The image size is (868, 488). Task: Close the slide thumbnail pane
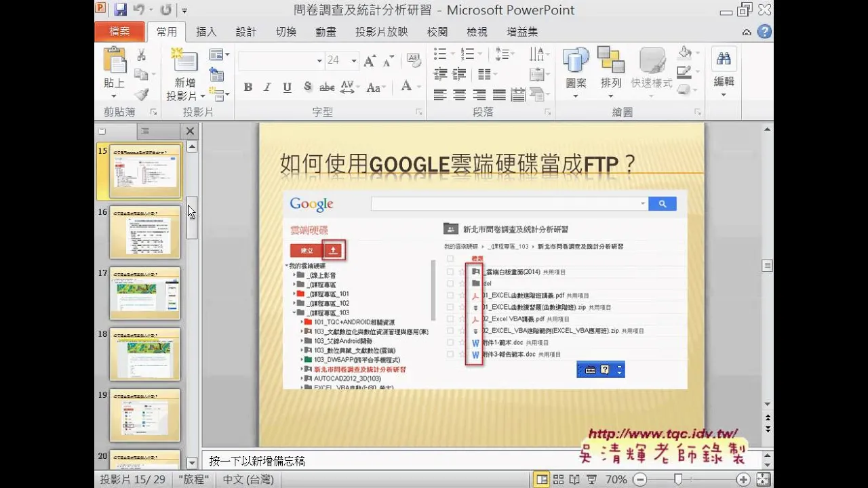pos(190,131)
